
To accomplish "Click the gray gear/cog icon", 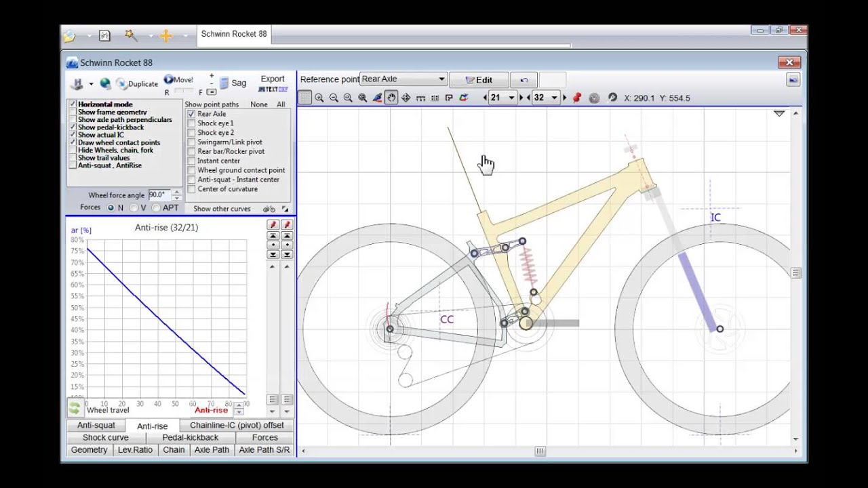I will pyautogui.click(x=594, y=98).
